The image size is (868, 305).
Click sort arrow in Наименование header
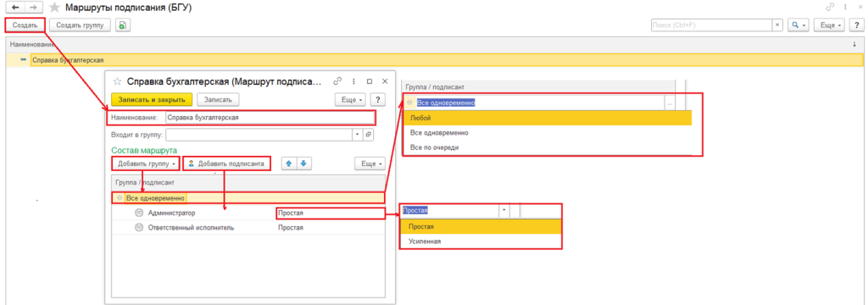pos(854,44)
